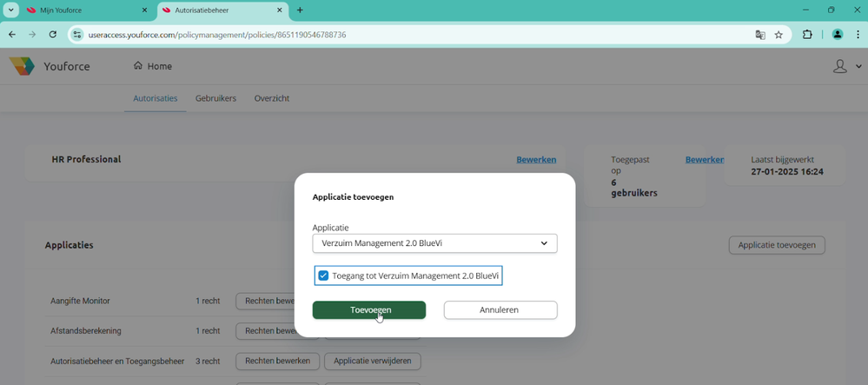868x385 pixels.
Task: Close the Mijn Youforce tab
Action: 144,10
